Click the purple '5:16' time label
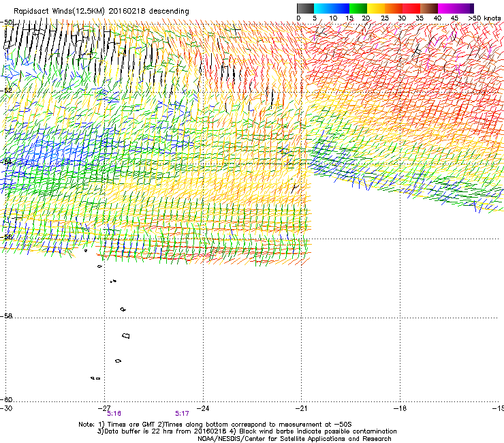This screenshot has width=504, height=443. 114,414
